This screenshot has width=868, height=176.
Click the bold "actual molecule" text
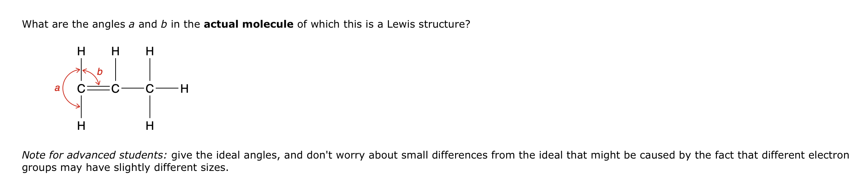248,24
